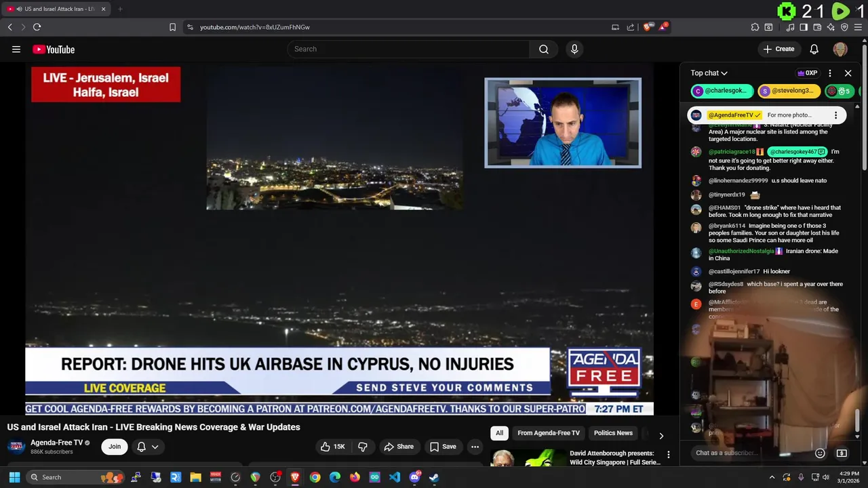Activate voice search microphone
The image size is (868, 488).
pyautogui.click(x=574, y=49)
